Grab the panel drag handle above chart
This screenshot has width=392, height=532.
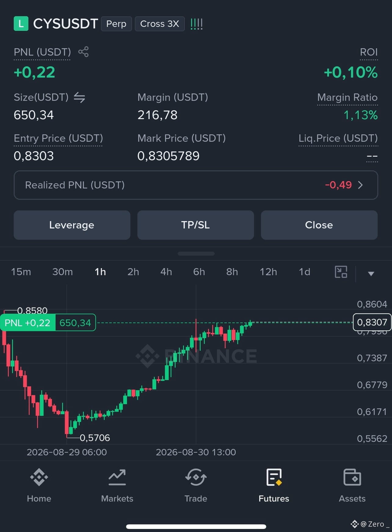pyautogui.click(x=196, y=253)
